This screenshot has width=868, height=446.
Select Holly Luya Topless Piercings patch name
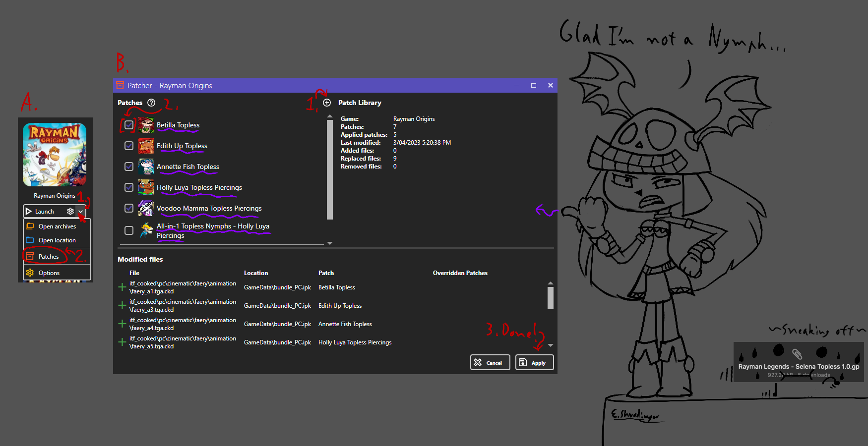(199, 187)
